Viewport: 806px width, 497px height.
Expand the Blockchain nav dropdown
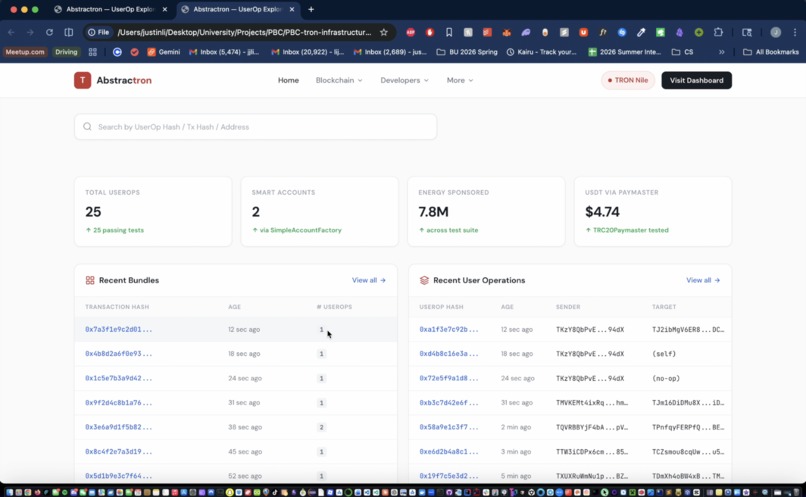[x=339, y=80]
